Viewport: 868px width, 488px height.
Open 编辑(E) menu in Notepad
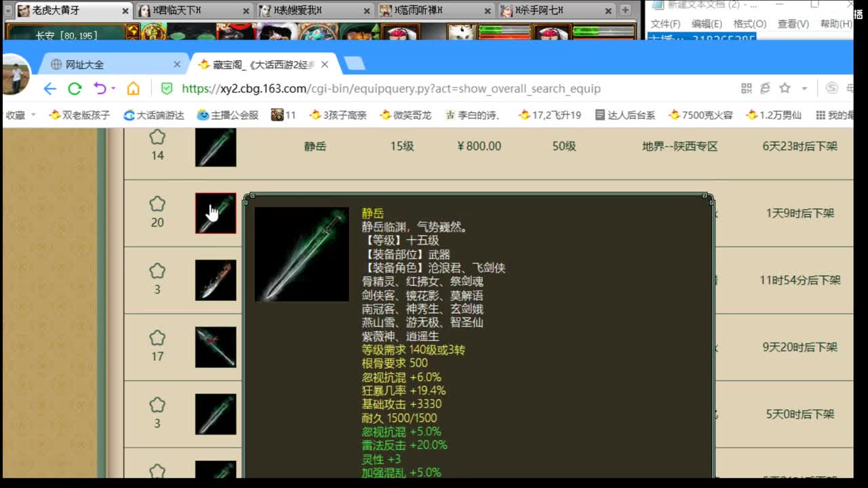pyautogui.click(x=707, y=24)
